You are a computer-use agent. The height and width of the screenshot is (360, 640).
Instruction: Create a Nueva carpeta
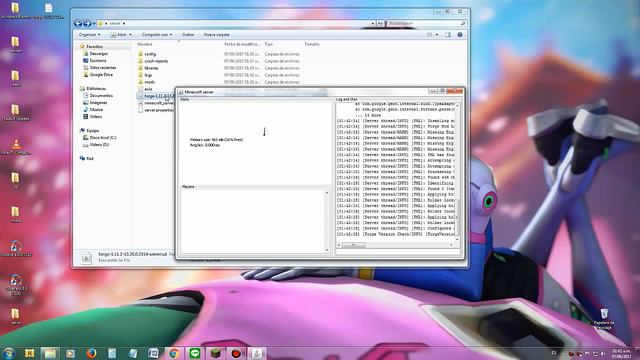click(216, 35)
